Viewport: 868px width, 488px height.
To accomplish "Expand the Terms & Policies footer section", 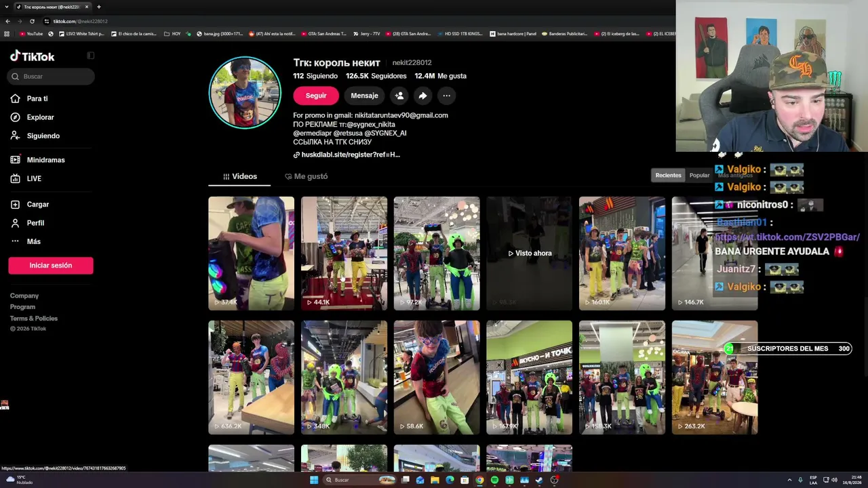I will (34, 319).
